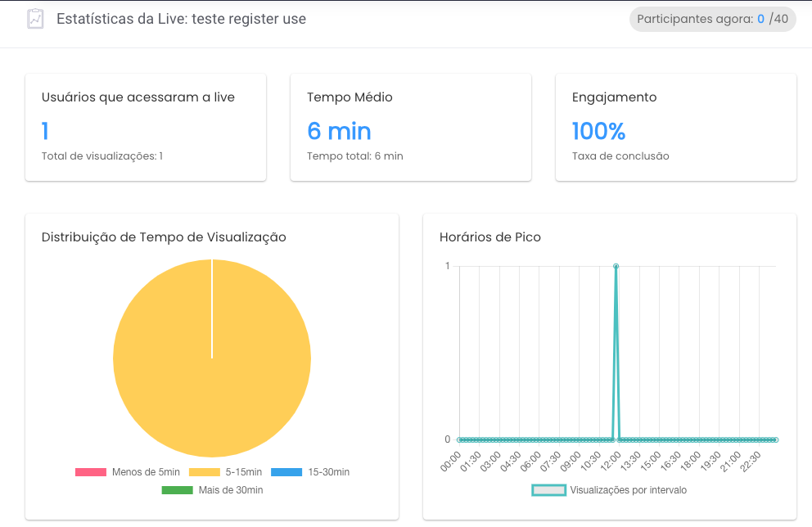
Task: Click the "Taxa de conclusão" label
Action: (x=620, y=156)
